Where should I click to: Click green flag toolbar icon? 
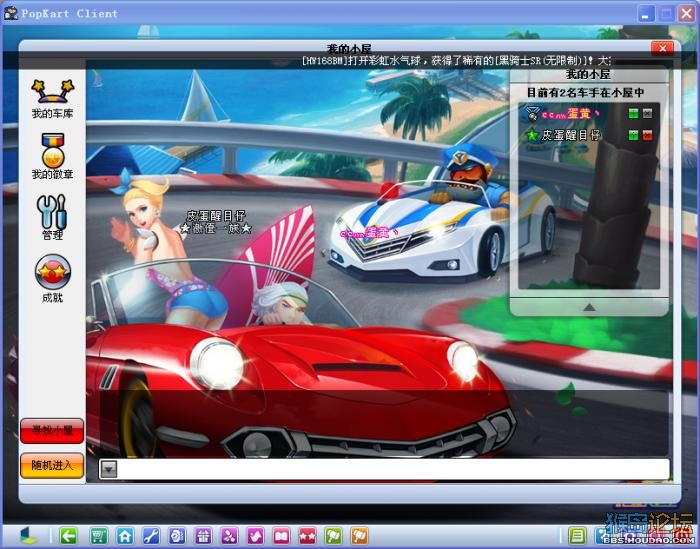click(333, 535)
